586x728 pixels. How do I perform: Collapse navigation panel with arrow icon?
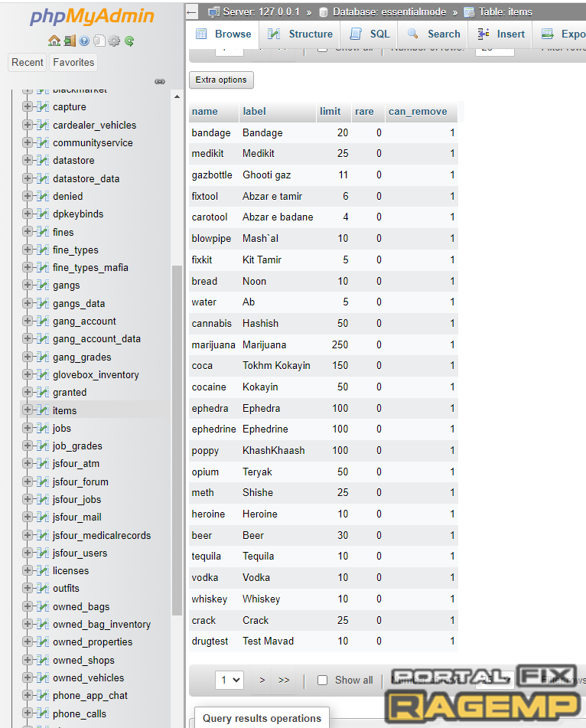click(x=191, y=12)
